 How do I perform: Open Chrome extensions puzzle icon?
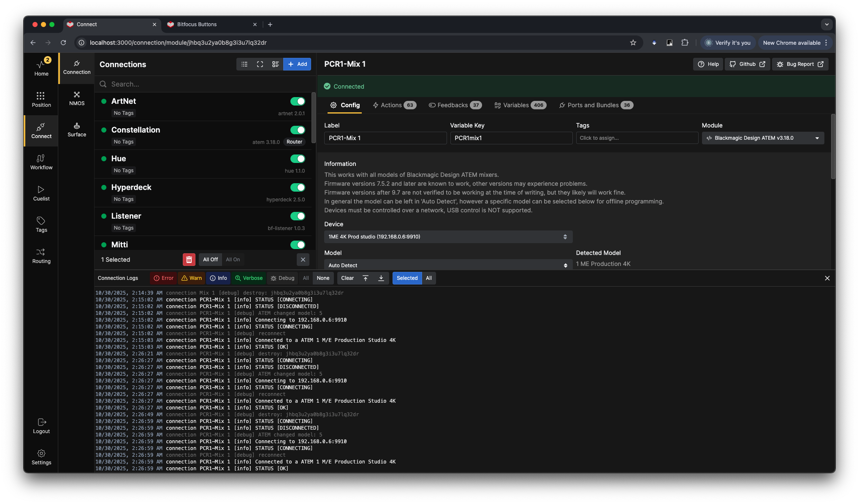coord(685,43)
